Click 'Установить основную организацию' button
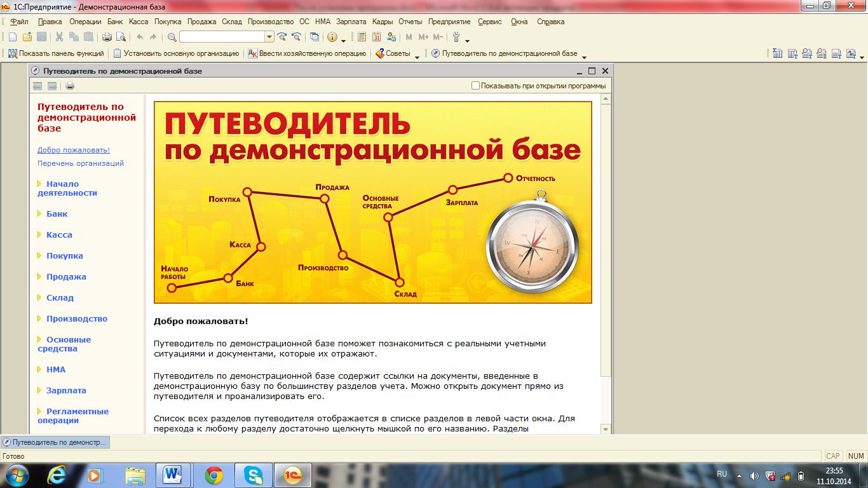 (176, 53)
